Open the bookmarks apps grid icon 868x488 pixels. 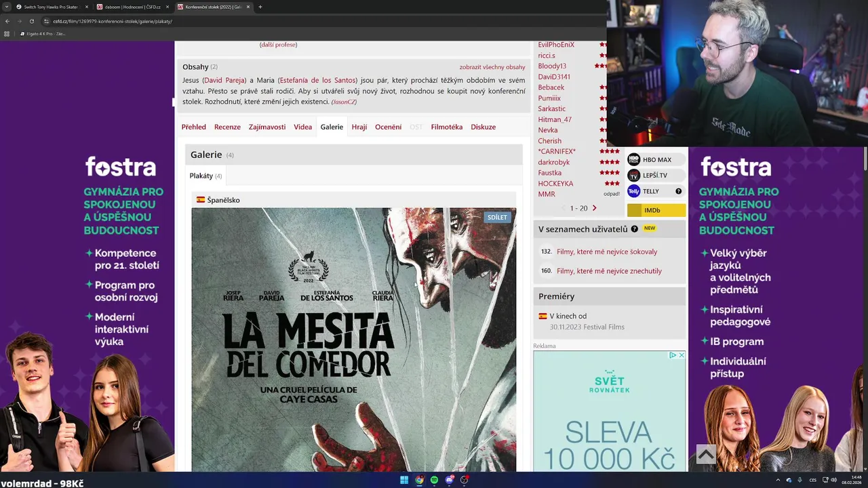pos(7,33)
